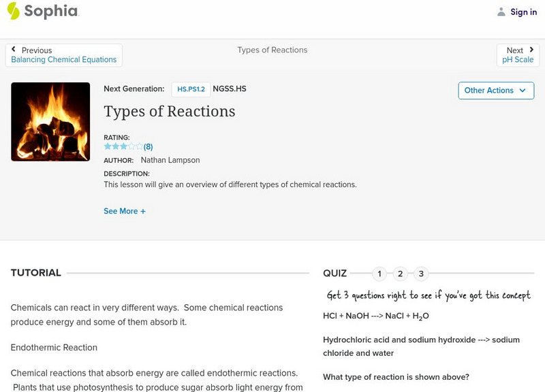
Task: Click the HS.PS1.2 standard tag
Action: 191,89
